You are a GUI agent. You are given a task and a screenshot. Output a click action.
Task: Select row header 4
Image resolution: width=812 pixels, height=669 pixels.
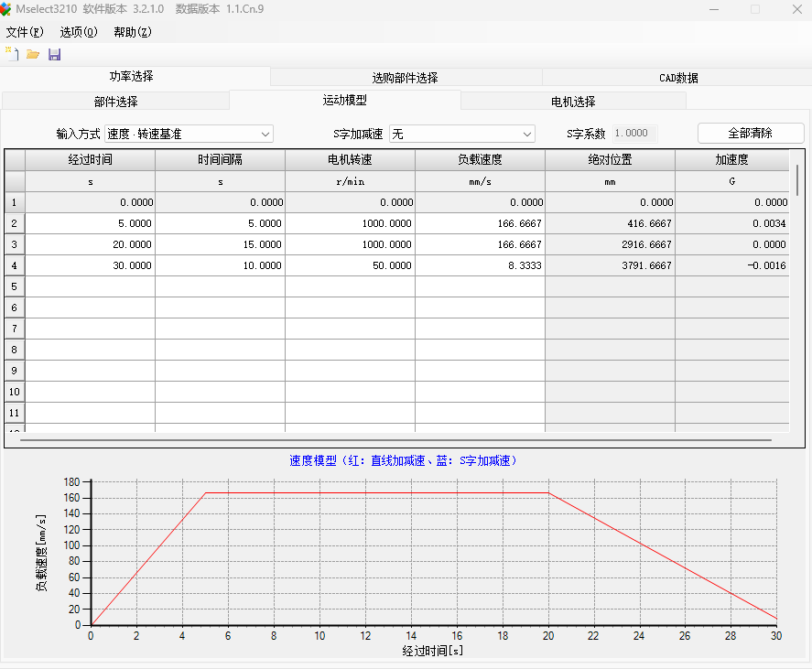[x=15, y=265]
